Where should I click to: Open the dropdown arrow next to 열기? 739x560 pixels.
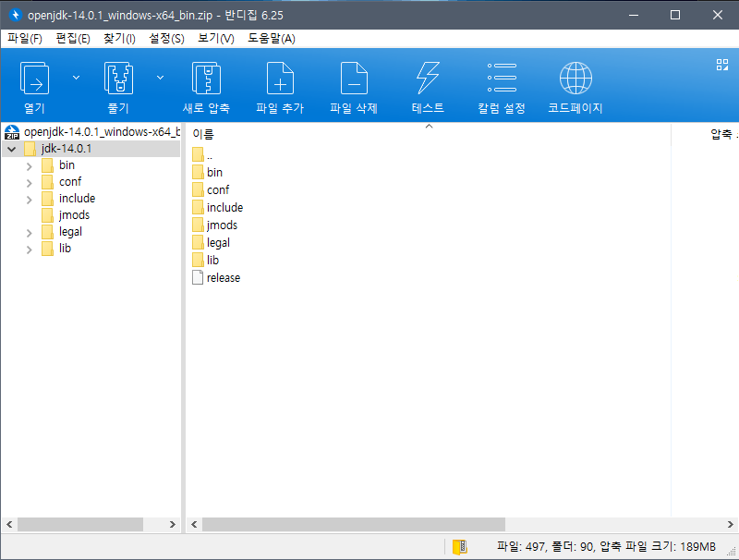[76, 78]
